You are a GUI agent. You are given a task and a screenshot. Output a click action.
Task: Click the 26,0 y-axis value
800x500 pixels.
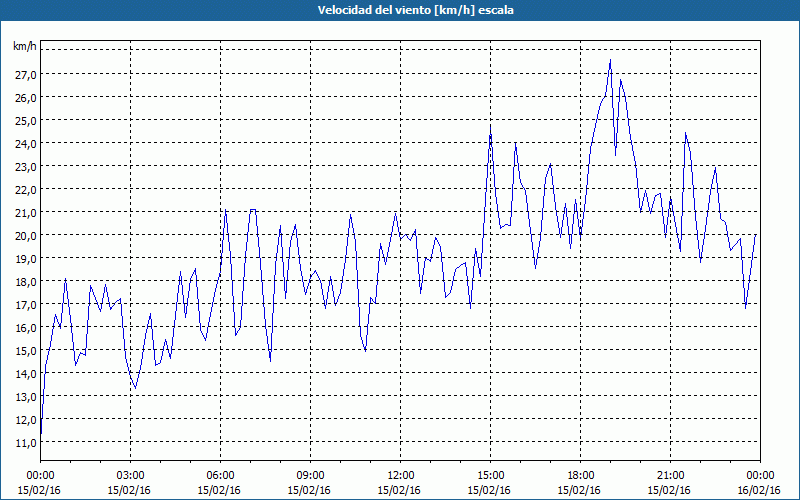point(25,97)
